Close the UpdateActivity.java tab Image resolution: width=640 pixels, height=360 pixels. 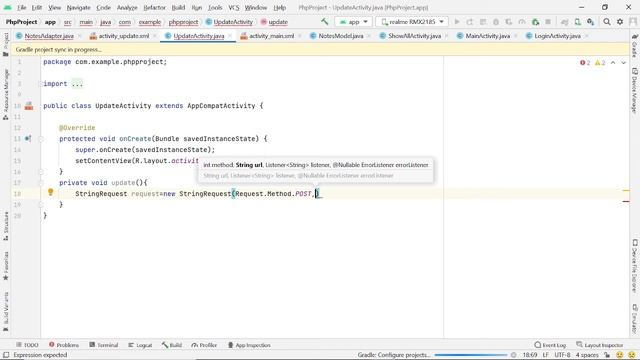click(x=230, y=36)
